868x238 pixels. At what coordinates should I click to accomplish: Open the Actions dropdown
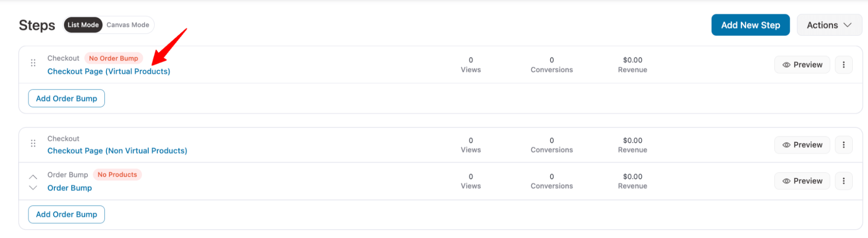tap(828, 25)
